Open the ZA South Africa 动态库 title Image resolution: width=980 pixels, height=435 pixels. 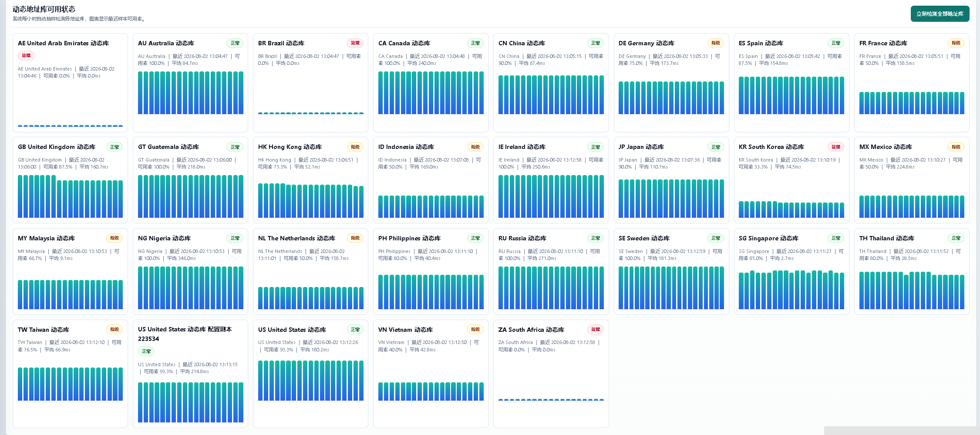click(x=532, y=330)
